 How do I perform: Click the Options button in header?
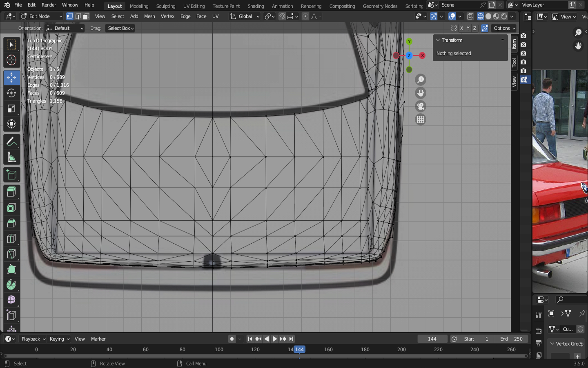[x=504, y=28]
